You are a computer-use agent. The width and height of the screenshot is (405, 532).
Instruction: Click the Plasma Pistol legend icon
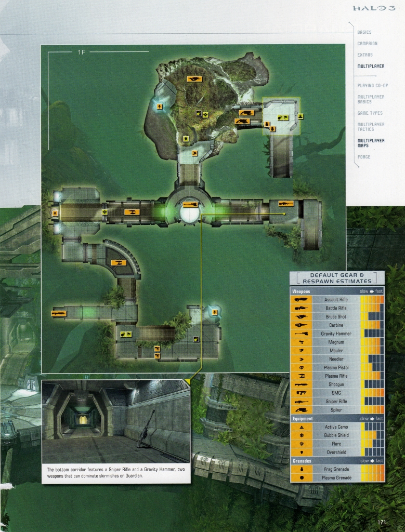tap(301, 367)
